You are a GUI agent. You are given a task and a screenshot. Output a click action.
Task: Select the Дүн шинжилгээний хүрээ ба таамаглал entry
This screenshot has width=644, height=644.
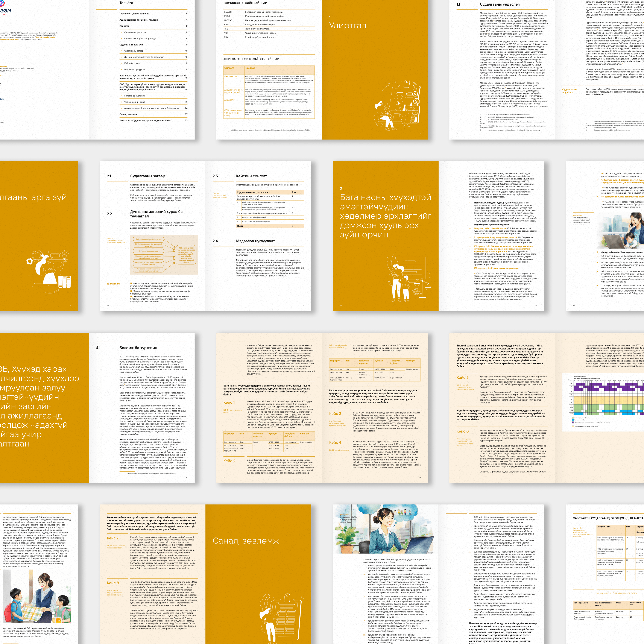[144, 57]
